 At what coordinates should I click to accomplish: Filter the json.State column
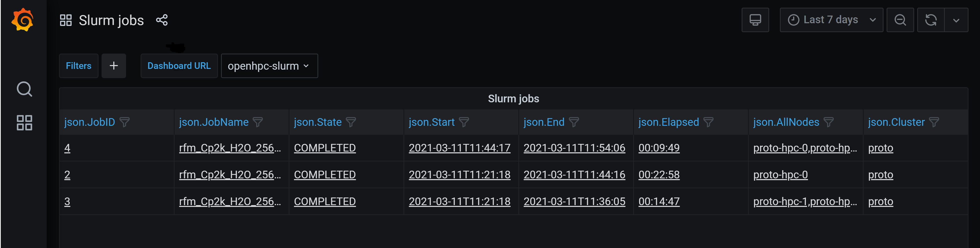pyautogui.click(x=351, y=122)
